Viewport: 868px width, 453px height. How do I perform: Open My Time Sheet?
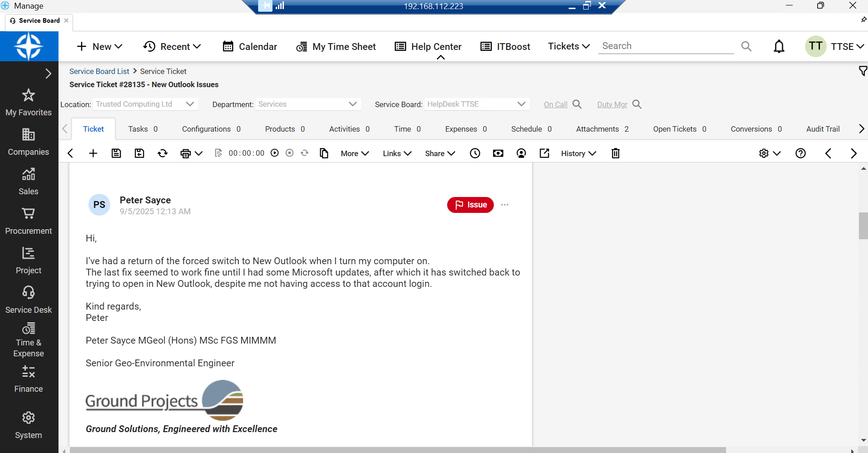336,46
